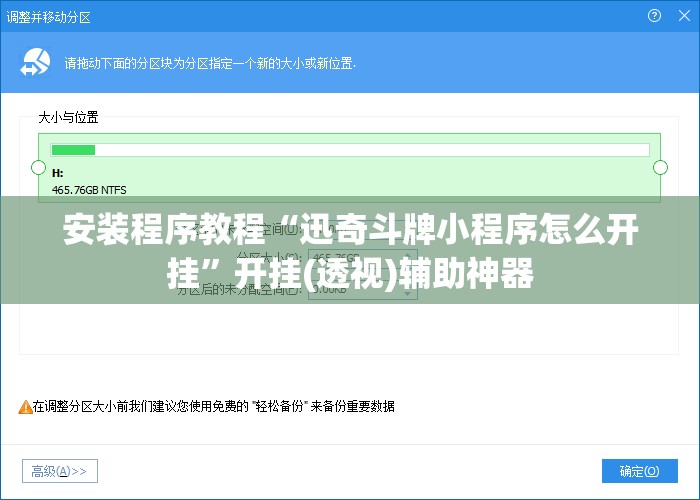The image size is (700, 500).
Task: Confirm with the 确定(O) button
Action: coord(640,471)
